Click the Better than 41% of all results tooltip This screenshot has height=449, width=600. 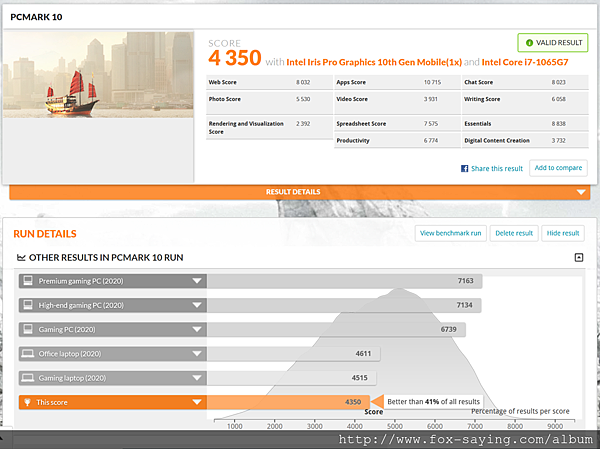(x=433, y=402)
